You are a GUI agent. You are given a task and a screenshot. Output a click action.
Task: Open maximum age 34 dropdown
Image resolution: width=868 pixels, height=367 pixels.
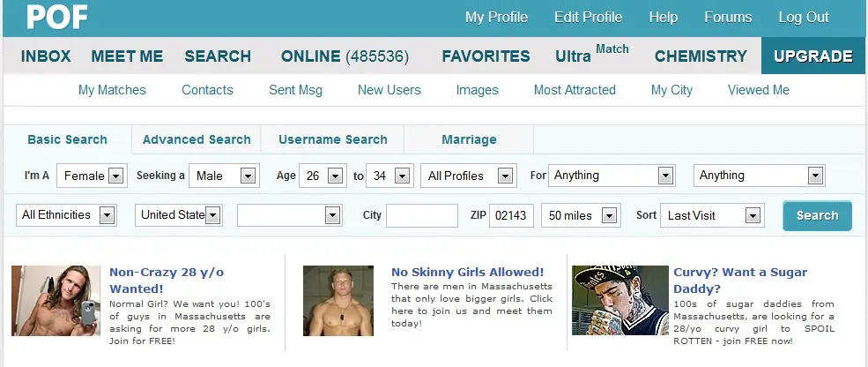(x=389, y=176)
